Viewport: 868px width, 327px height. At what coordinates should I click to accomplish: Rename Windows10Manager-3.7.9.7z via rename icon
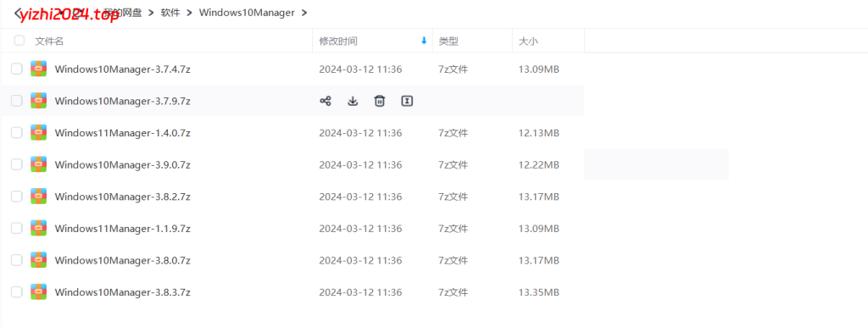point(407,101)
